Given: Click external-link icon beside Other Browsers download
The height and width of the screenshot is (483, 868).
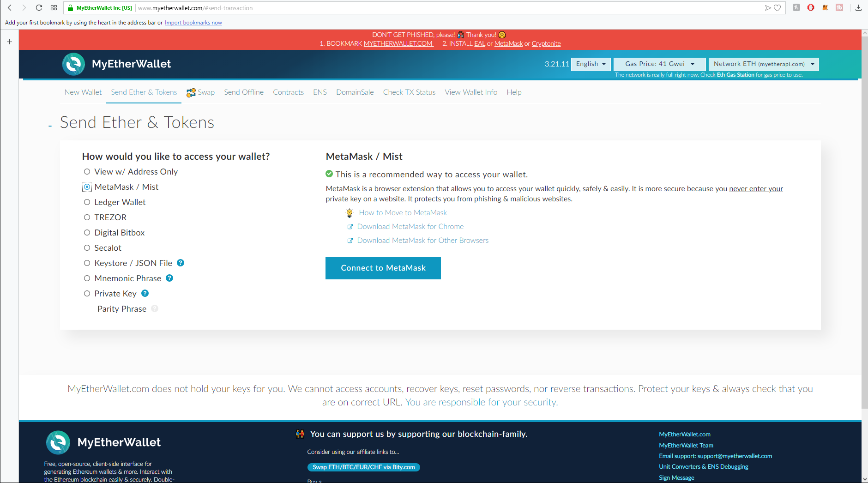Looking at the screenshot, I should pos(350,241).
